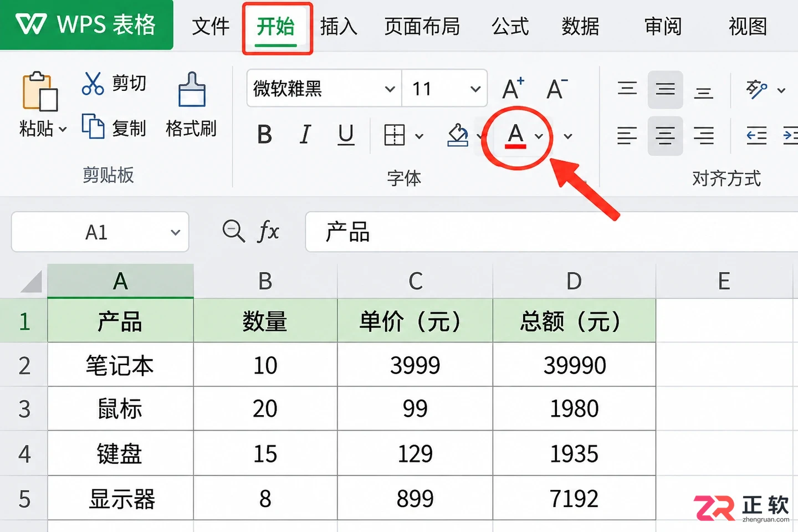This screenshot has width=798, height=532.
Task: Select column E header
Action: point(724,282)
